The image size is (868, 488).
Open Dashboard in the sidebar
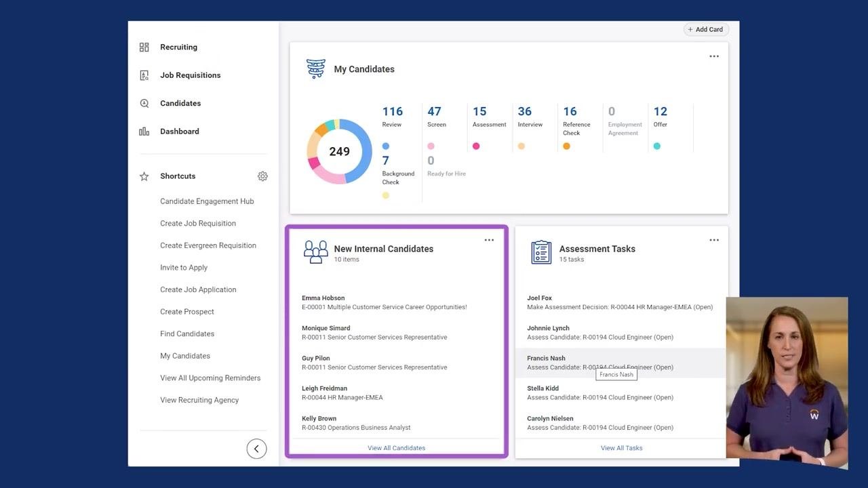[180, 131]
